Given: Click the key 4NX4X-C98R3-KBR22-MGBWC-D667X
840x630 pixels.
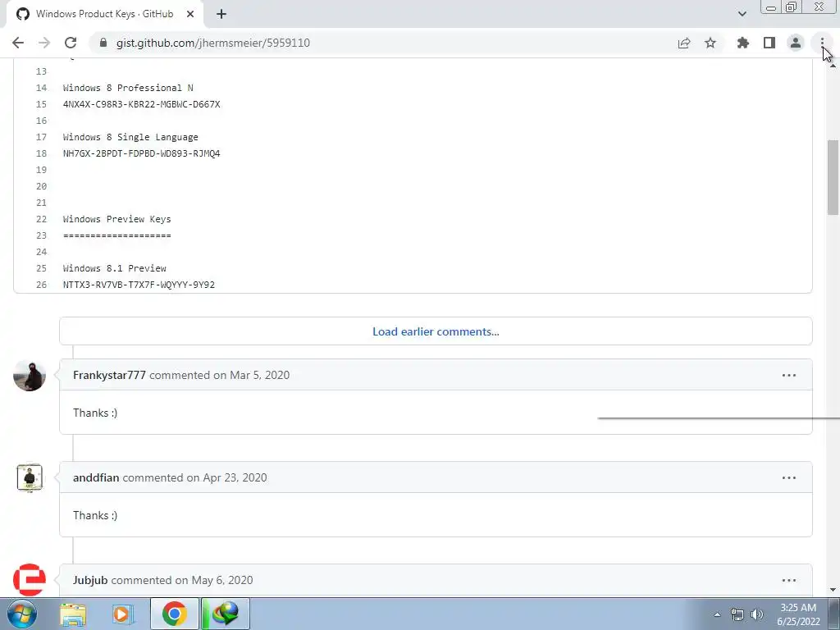Looking at the screenshot, I should pyautogui.click(x=141, y=104).
